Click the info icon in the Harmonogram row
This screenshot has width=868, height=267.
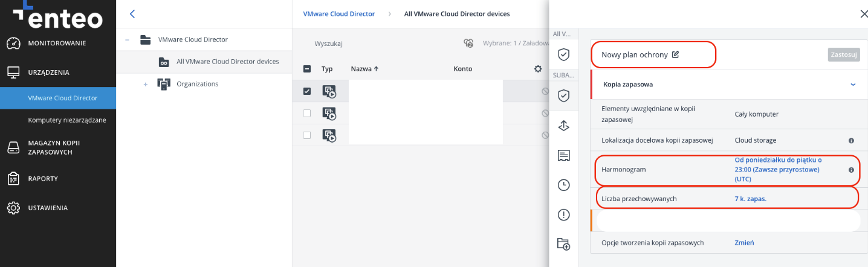pos(851,170)
